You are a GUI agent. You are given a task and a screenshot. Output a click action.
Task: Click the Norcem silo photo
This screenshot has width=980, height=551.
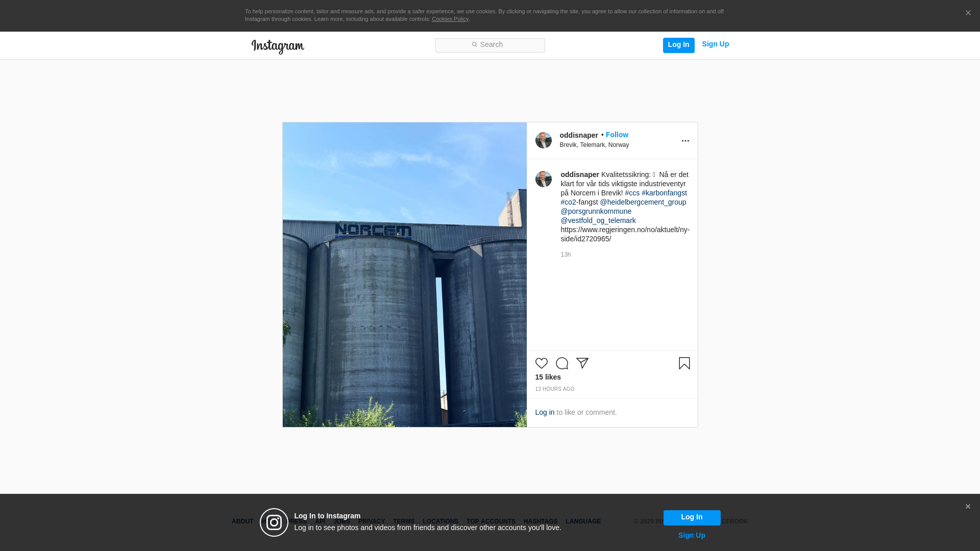pyautogui.click(x=404, y=274)
